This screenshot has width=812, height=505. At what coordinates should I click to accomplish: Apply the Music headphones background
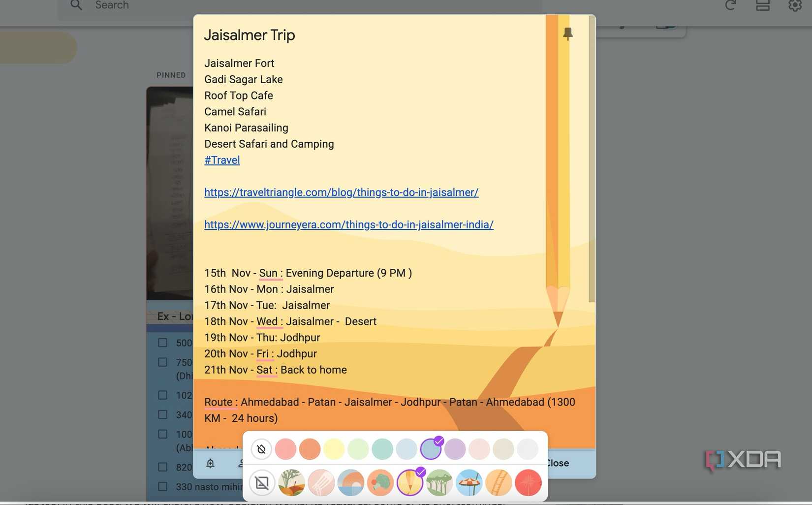[x=350, y=482]
